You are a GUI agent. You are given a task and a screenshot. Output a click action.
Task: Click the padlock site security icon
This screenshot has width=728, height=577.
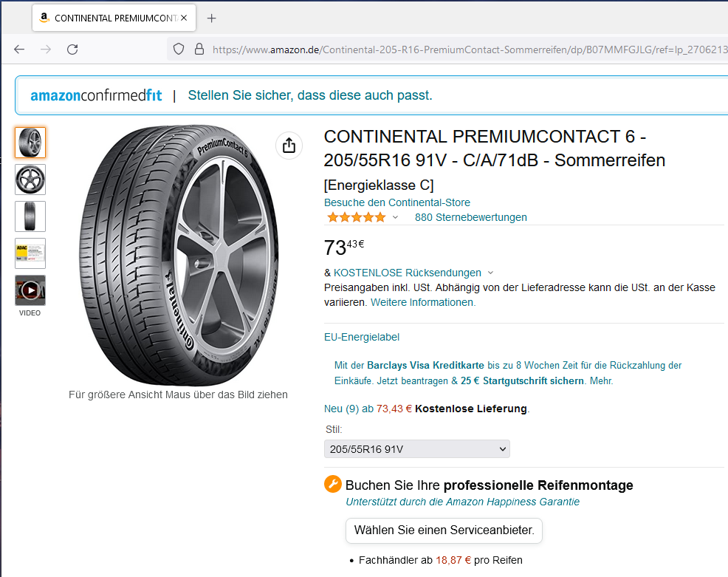point(199,49)
